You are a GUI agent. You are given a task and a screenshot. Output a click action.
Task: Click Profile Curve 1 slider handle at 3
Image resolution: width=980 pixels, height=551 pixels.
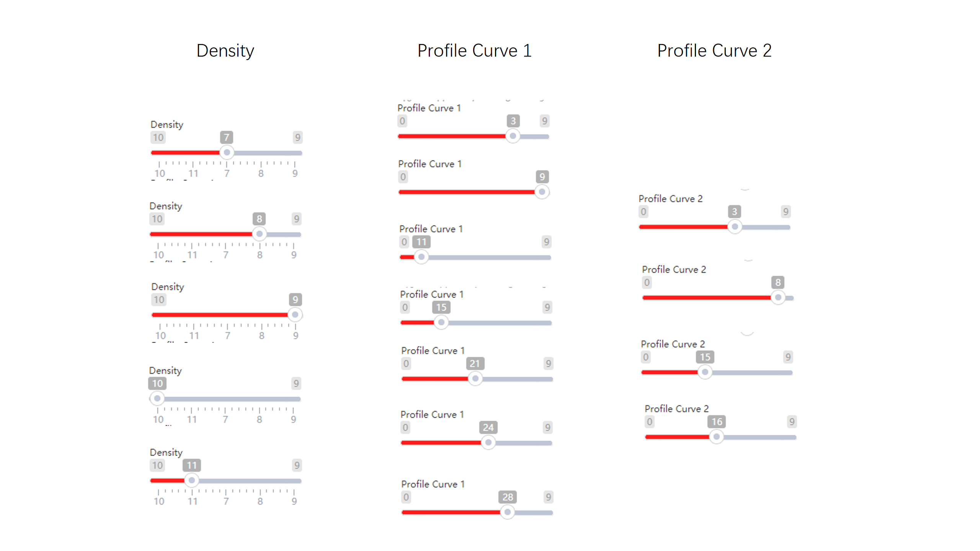[513, 136]
